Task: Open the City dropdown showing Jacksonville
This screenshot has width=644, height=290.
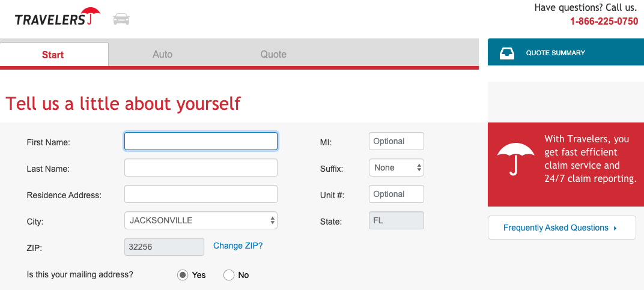Action: point(201,220)
